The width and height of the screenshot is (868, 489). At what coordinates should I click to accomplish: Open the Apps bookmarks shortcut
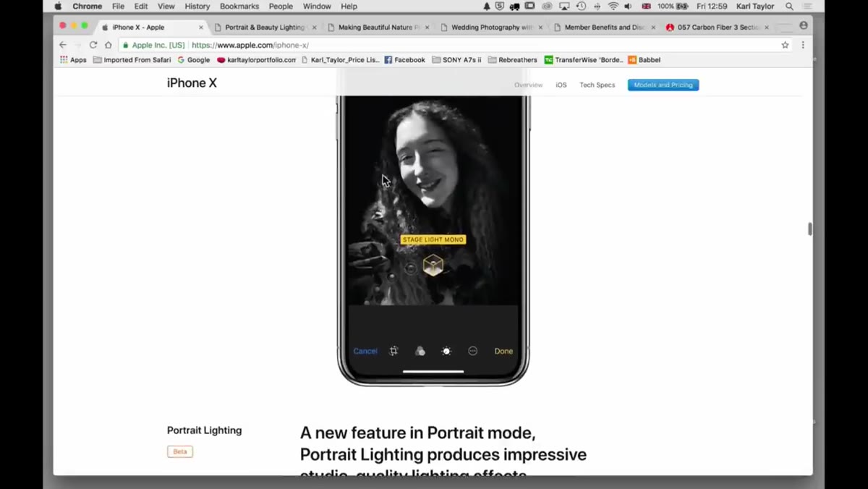point(73,60)
